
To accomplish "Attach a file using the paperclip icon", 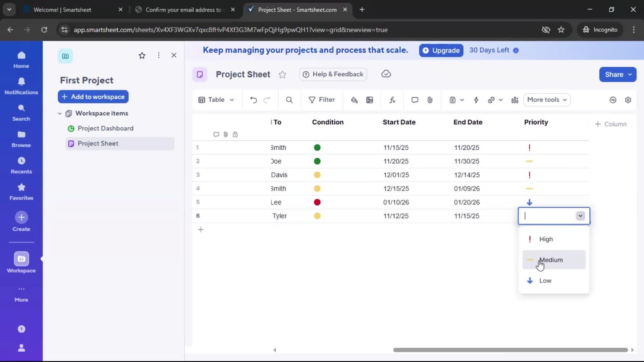I will click(x=430, y=100).
